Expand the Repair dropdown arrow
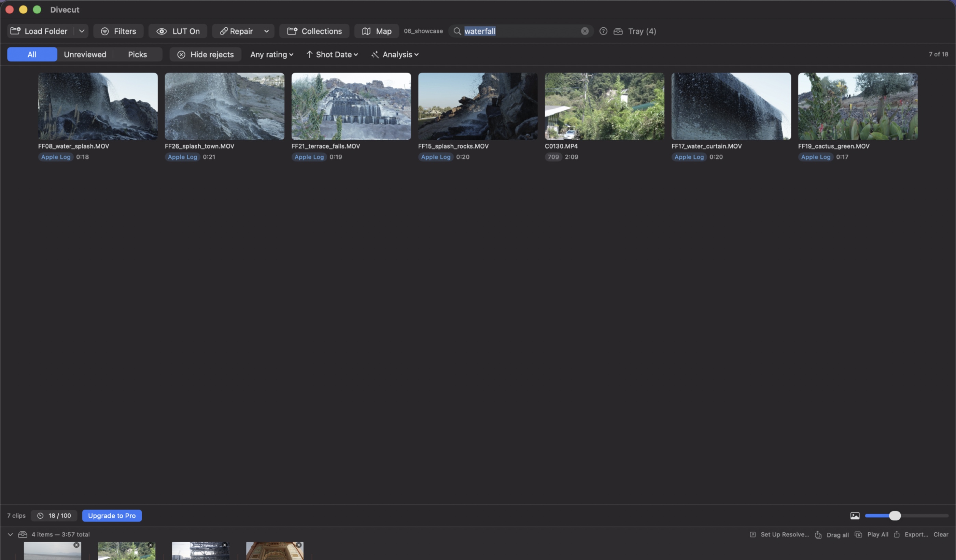The image size is (956, 560). pyautogui.click(x=266, y=31)
